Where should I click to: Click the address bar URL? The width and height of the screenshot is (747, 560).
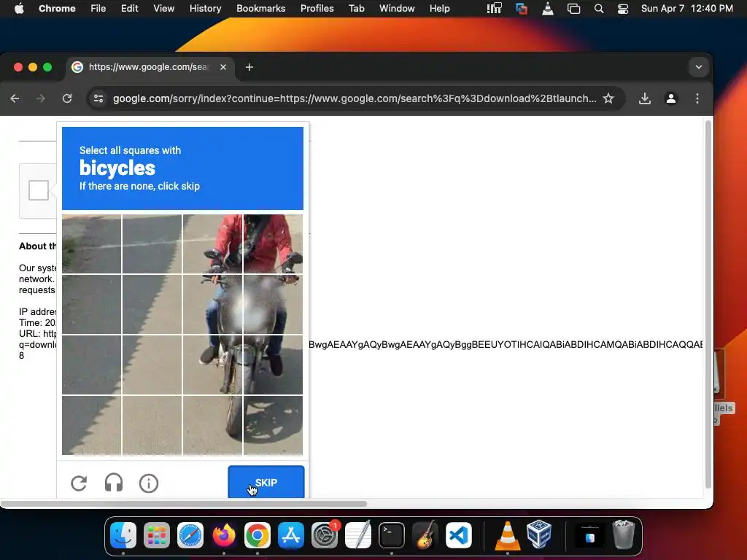coord(355,98)
